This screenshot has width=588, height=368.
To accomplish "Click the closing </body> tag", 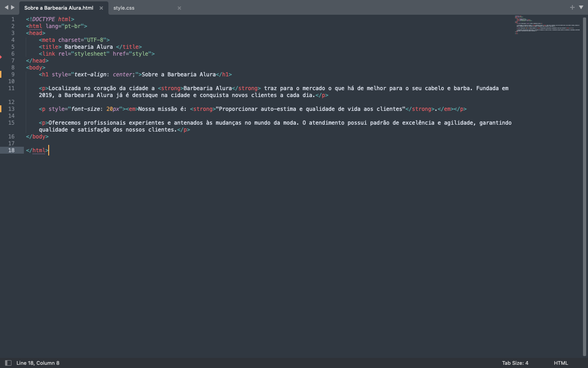I will (37, 137).
